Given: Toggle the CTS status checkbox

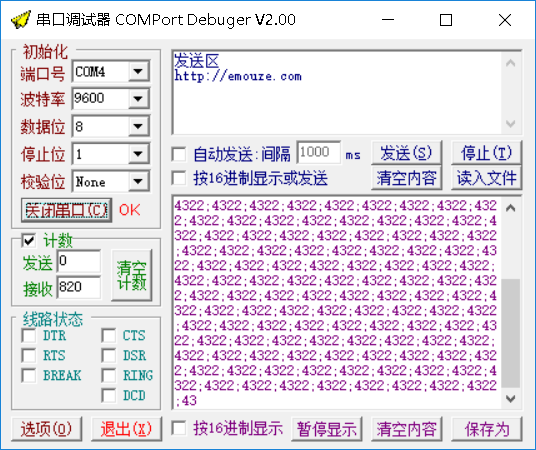Looking at the screenshot, I should [108, 335].
